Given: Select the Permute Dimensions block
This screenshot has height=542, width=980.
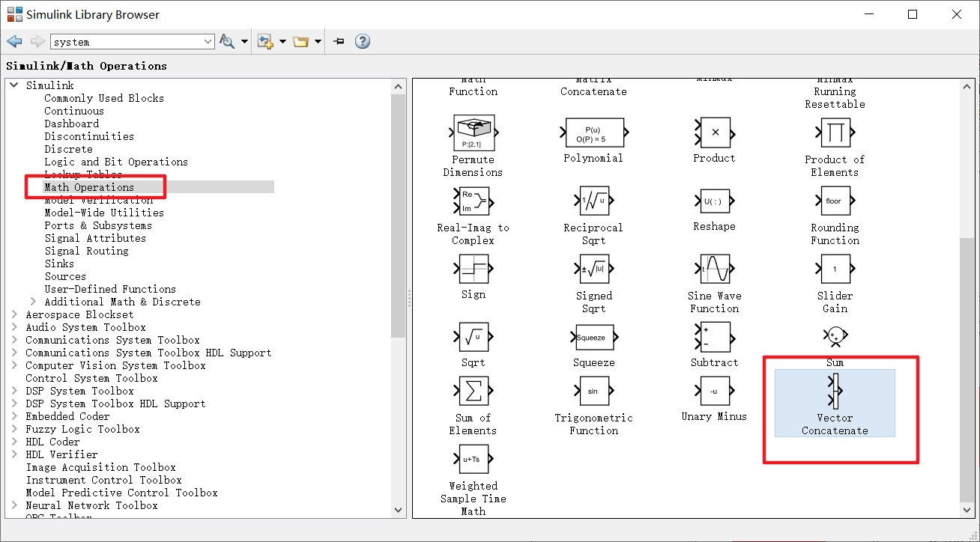Looking at the screenshot, I should click(x=473, y=133).
